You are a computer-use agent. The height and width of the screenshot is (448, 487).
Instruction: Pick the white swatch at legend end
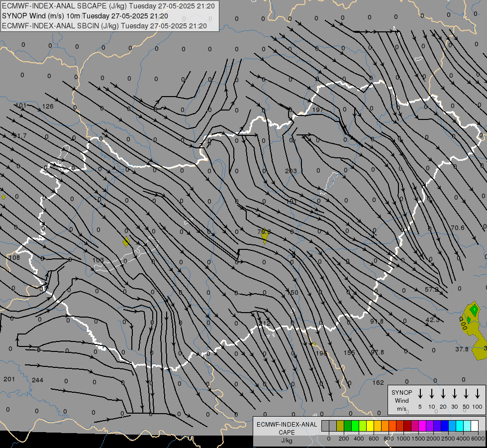click(475, 426)
